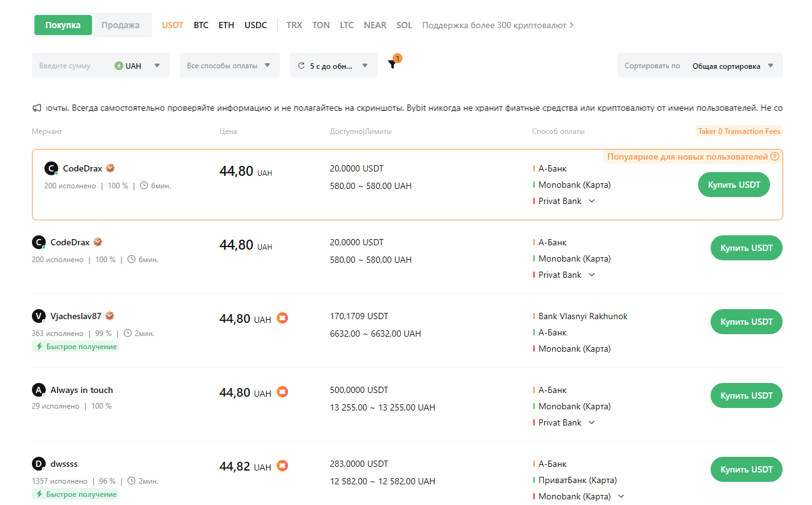
Task: Open the Все способы оплаты dropdown
Action: 230,65
